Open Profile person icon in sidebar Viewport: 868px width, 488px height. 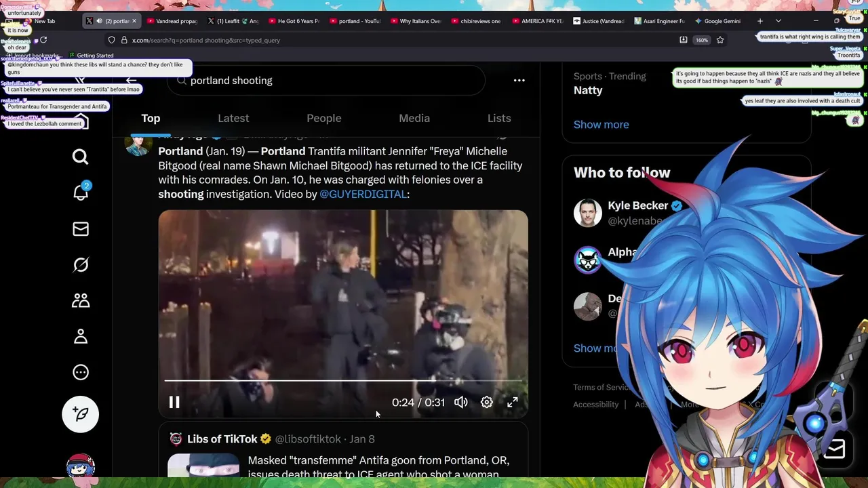pyautogui.click(x=80, y=336)
